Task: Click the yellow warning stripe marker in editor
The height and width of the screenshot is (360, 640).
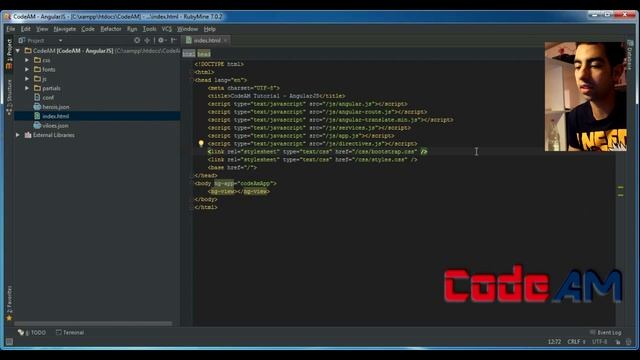Action: 620,187
